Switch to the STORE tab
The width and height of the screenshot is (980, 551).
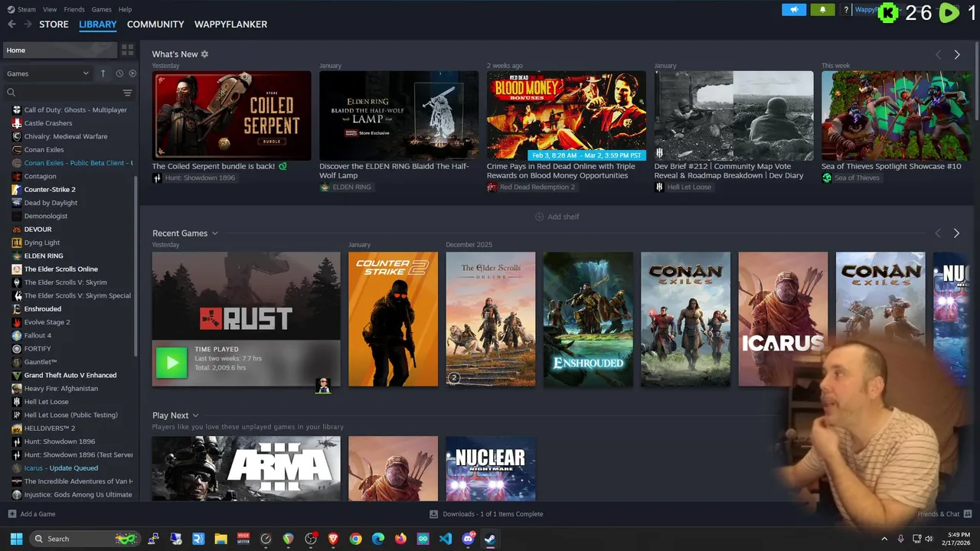[54, 24]
